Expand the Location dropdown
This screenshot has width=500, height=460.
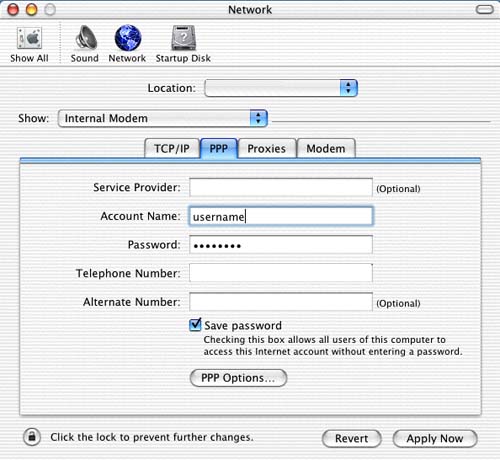tap(281, 88)
